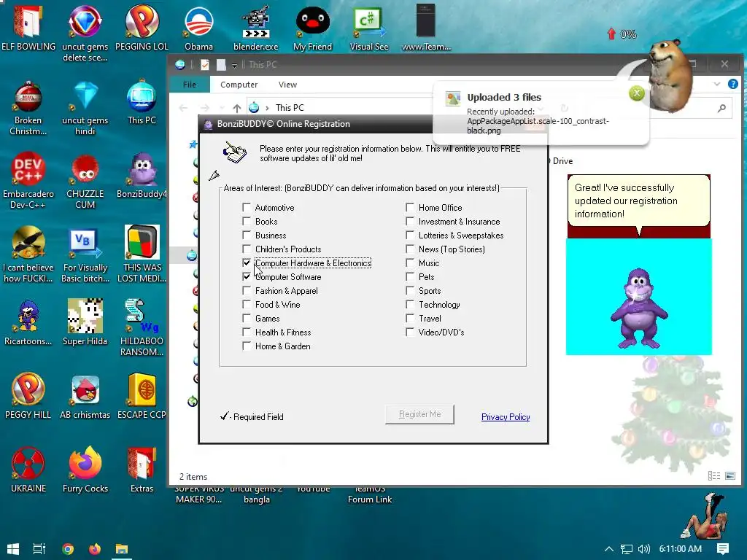The image size is (747, 560).
Task: Check the Music checkbox
Action: coord(410,262)
